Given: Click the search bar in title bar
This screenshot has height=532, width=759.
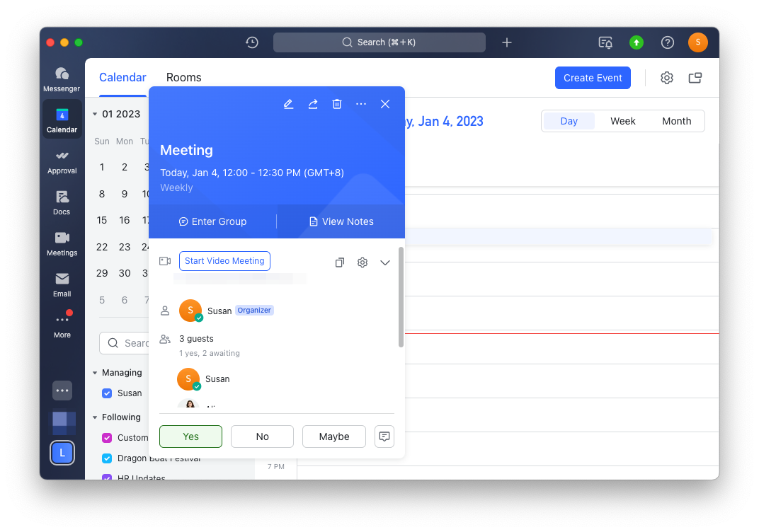Looking at the screenshot, I should coord(379,42).
